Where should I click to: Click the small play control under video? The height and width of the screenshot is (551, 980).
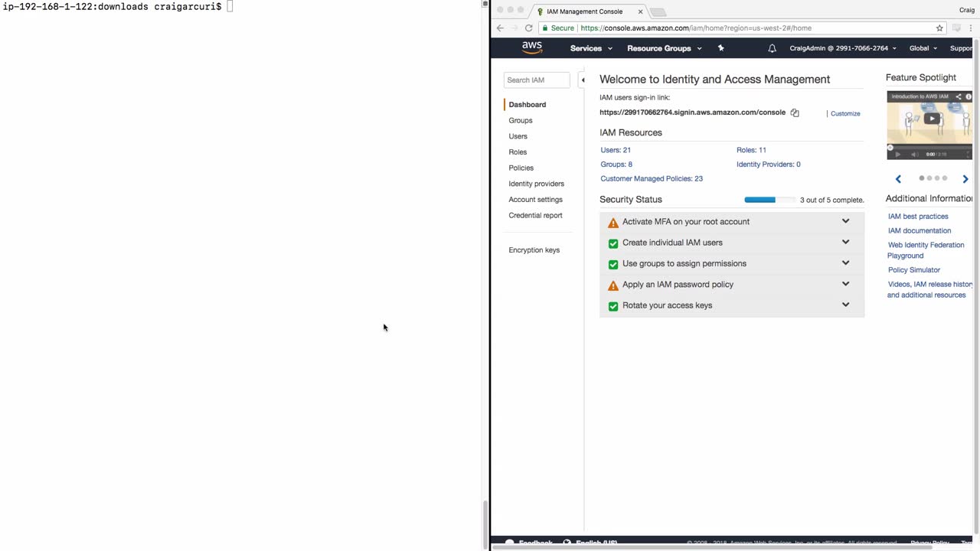coord(897,154)
